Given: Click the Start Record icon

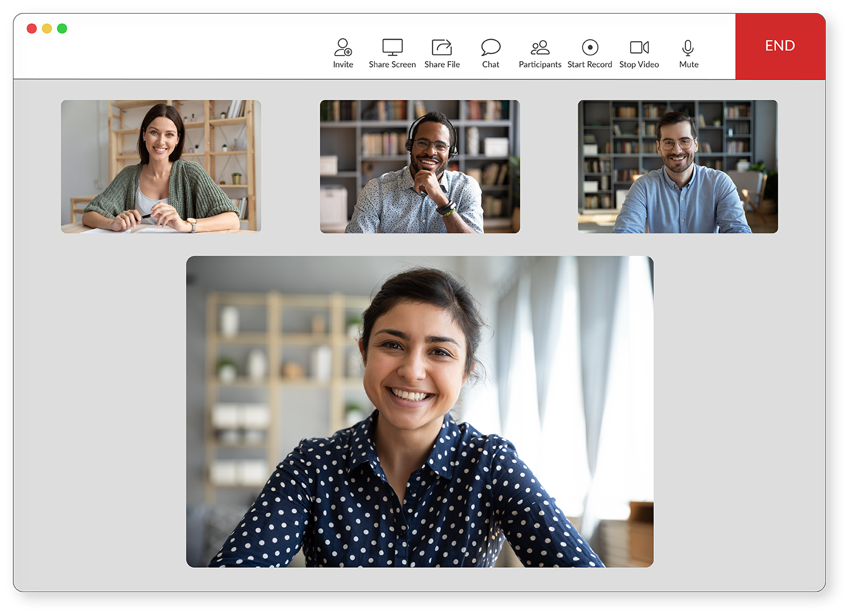Looking at the screenshot, I should point(590,47).
